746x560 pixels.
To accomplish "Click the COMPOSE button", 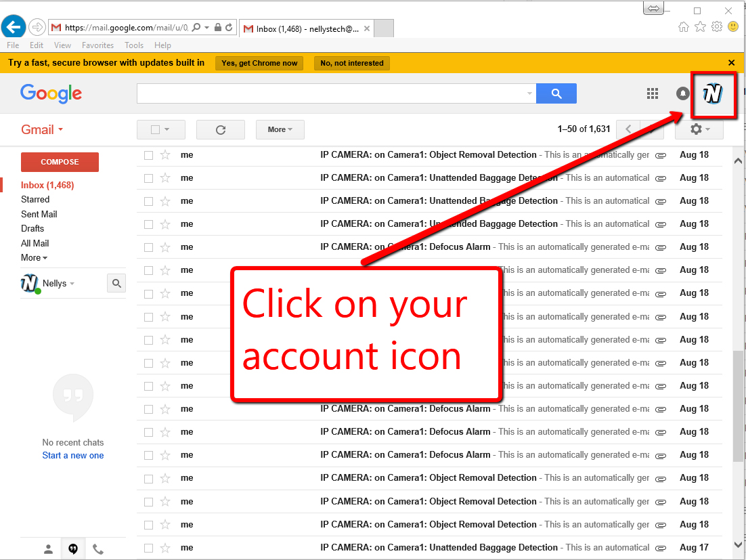I will click(x=60, y=162).
